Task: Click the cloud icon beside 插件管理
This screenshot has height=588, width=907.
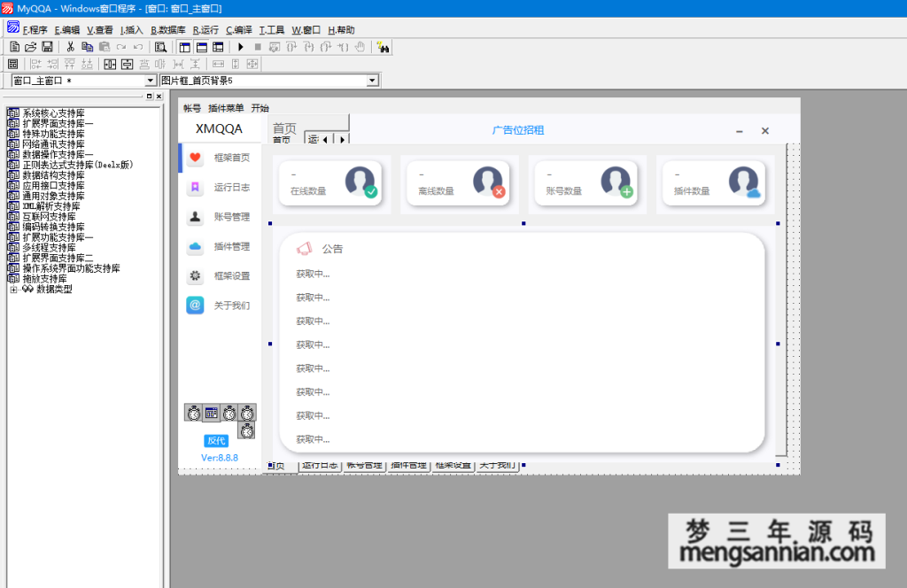Action: pyautogui.click(x=196, y=246)
